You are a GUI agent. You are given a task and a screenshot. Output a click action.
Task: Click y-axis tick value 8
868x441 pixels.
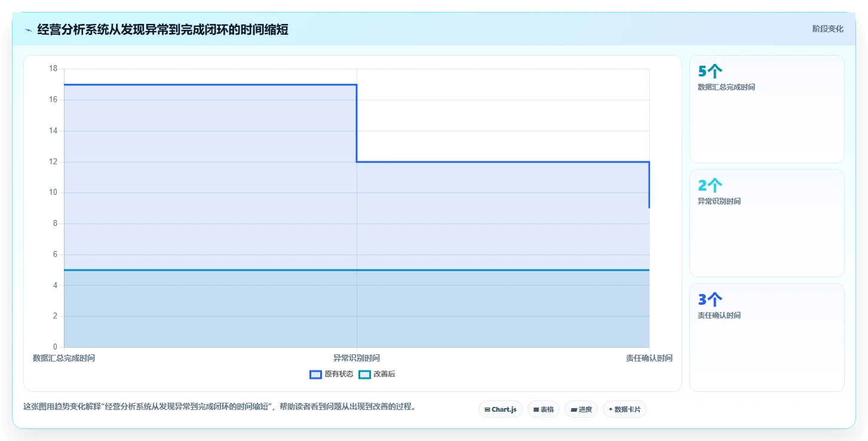click(x=55, y=223)
